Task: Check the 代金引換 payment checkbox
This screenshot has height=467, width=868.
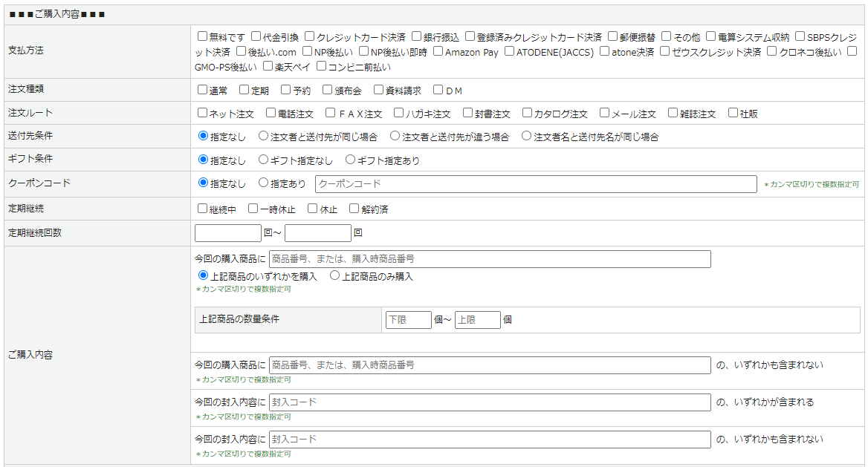Action: pos(256,36)
